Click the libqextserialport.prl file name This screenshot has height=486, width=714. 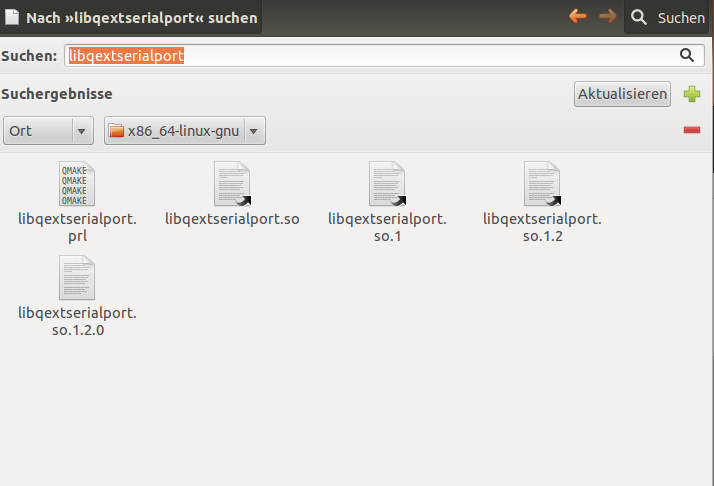point(77,227)
